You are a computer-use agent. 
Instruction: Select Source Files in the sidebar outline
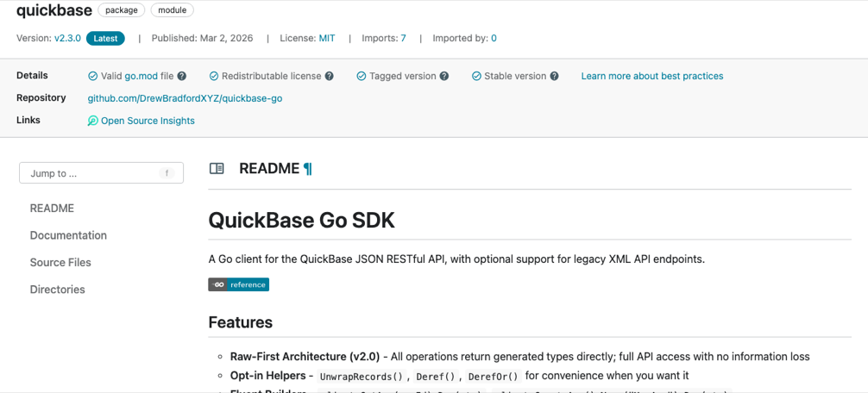pos(61,263)
